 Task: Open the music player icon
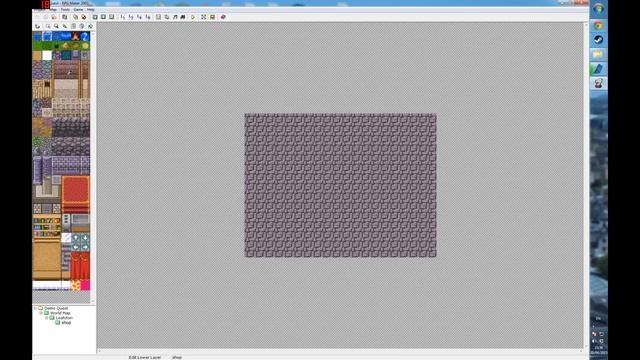pyautogui.click(x=175, y=17)
